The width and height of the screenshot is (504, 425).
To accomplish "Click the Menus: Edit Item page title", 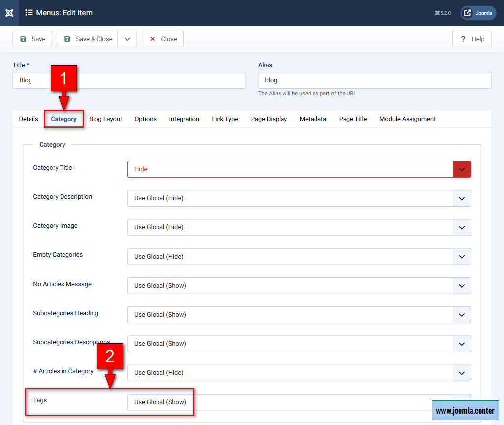I will pyautogui.click(x=64, y=13).
